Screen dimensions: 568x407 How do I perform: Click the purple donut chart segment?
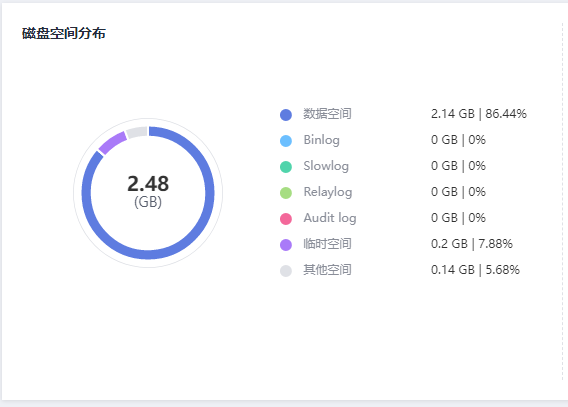(113, 143)
